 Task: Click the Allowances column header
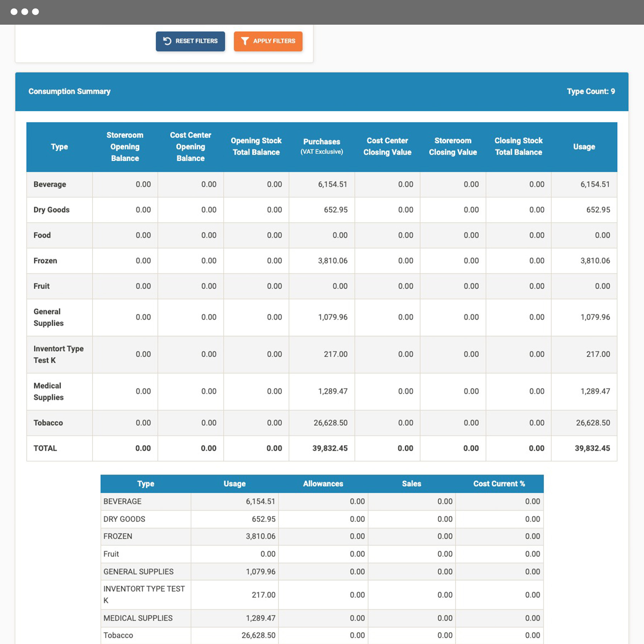coord(323,483)
